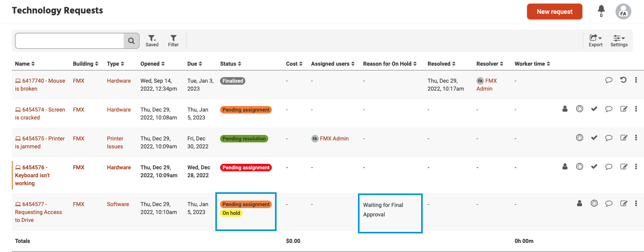
Task: Open the FA user profile avatar
Action: (623, 11)
